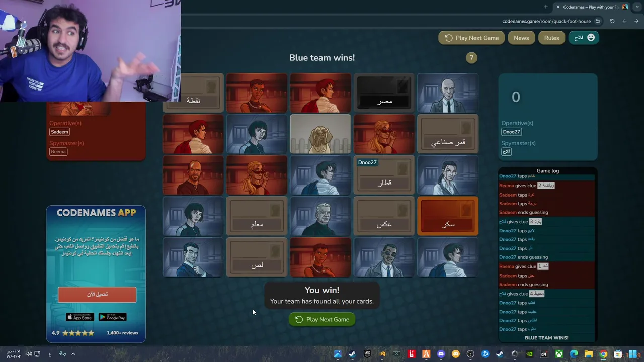Click the Blue team wins! heading
Image resolution: width=644 pixels, height=362 pixels.
[322, 58]
